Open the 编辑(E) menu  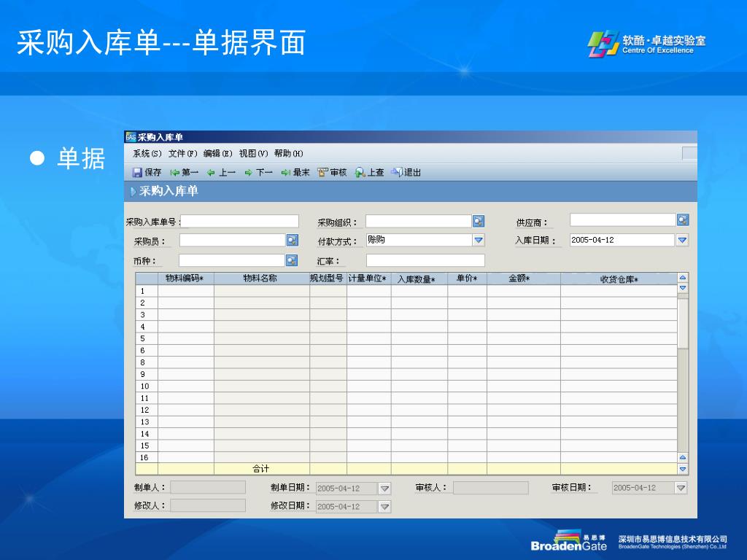[x=217, y=153]
